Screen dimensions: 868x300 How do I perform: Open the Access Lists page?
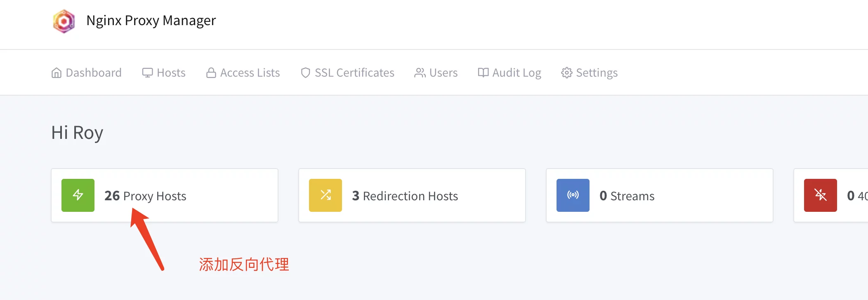(250, 73)
